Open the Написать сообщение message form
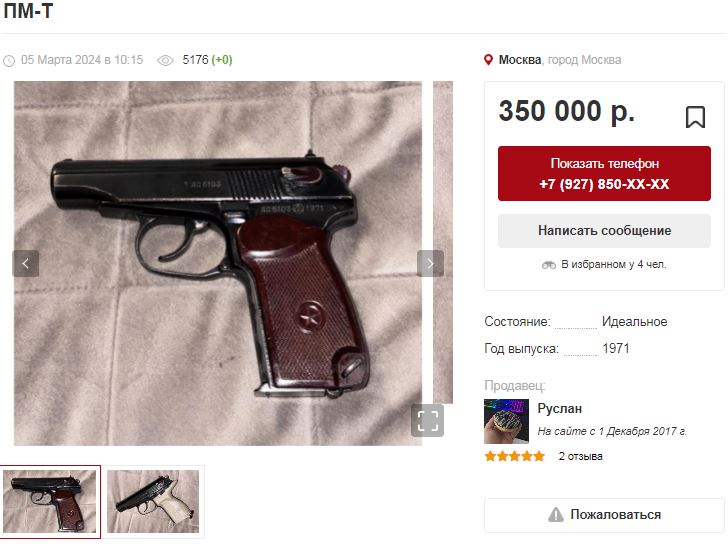Screen dimensions: 728x544 pyautogui.click(x=604, y=231)
